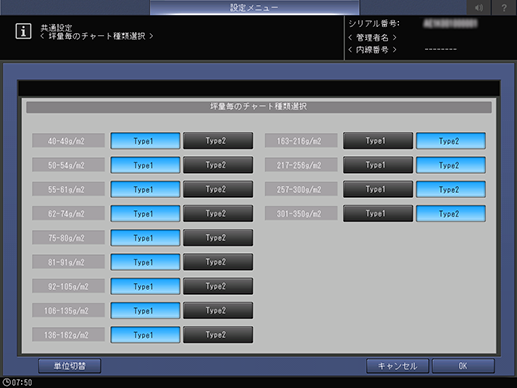Viewport: 517px width, 388px height.
Task: Select Type1 for 301-350g/m2
Action: point(378,214)
